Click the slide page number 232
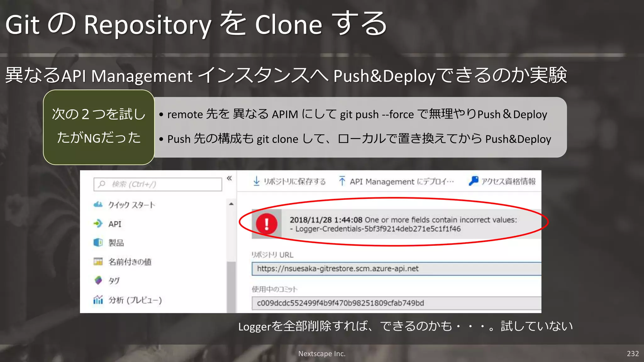Image resolution: width=644 pixels, height=362 pixels. pyautogui.click(x=633, y=354)
